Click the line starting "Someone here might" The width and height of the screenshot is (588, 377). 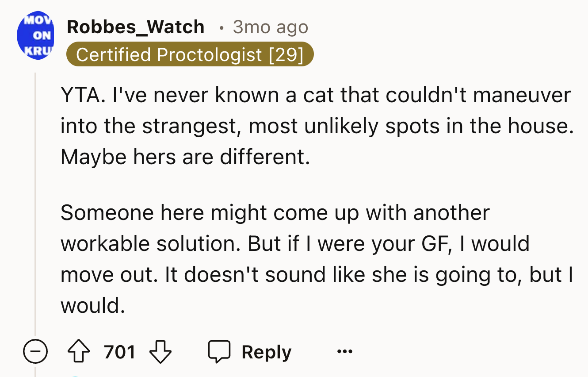click(x=275, y=213)
